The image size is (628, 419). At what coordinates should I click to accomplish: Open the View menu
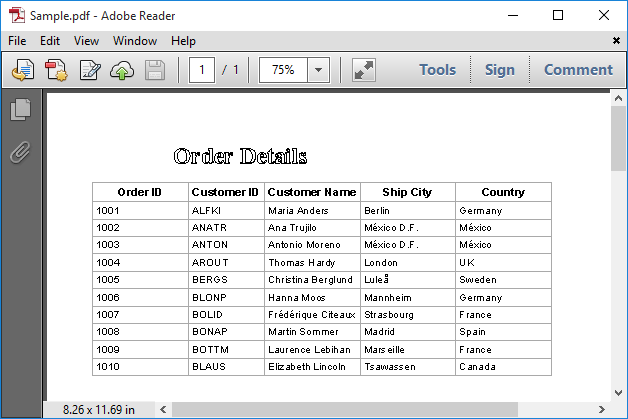[86, 41]
